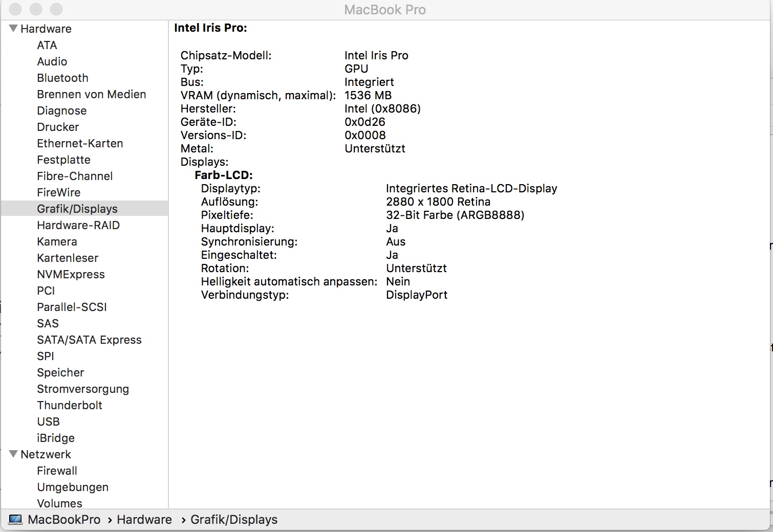The image size is (773, 532).
Task: Select Fibre-Channel in the list
Action: [x=75, y=176]
